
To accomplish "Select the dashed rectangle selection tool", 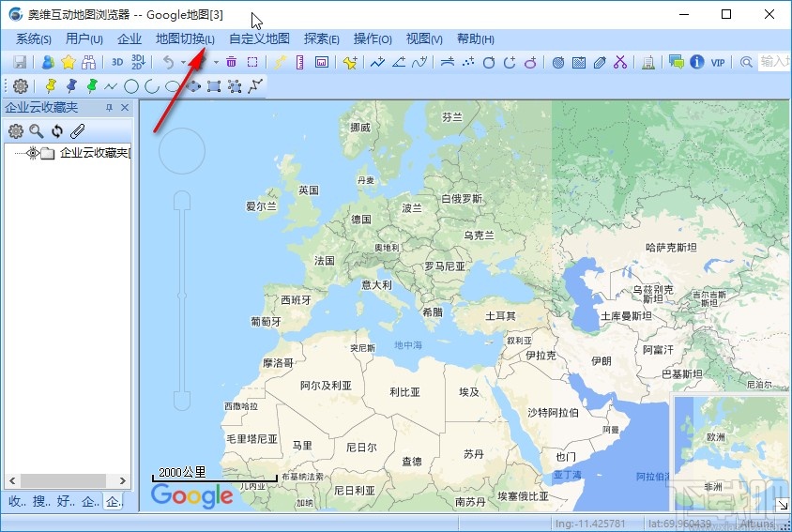I will click(x=252, y=62).
